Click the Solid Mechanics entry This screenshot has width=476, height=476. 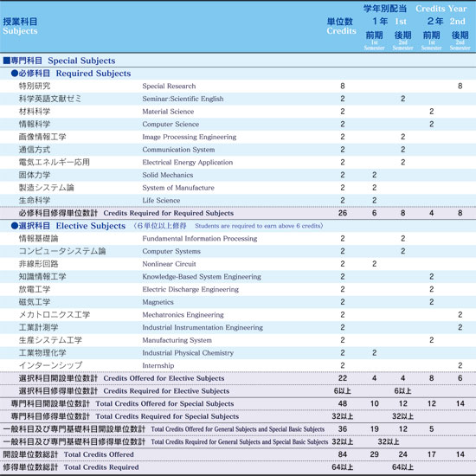(168, 175)
